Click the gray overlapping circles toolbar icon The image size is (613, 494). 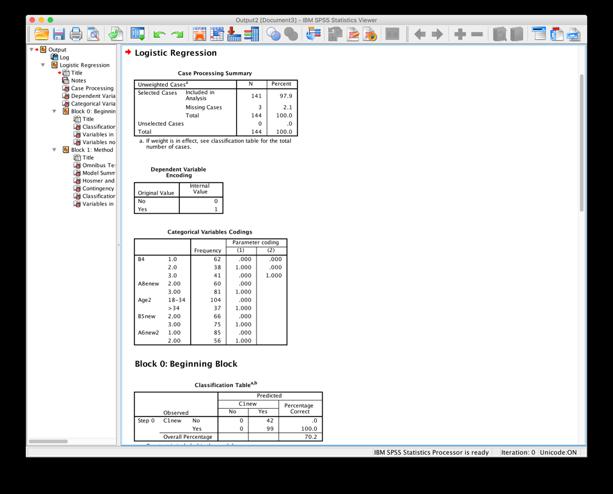click(x=291, y=34)
